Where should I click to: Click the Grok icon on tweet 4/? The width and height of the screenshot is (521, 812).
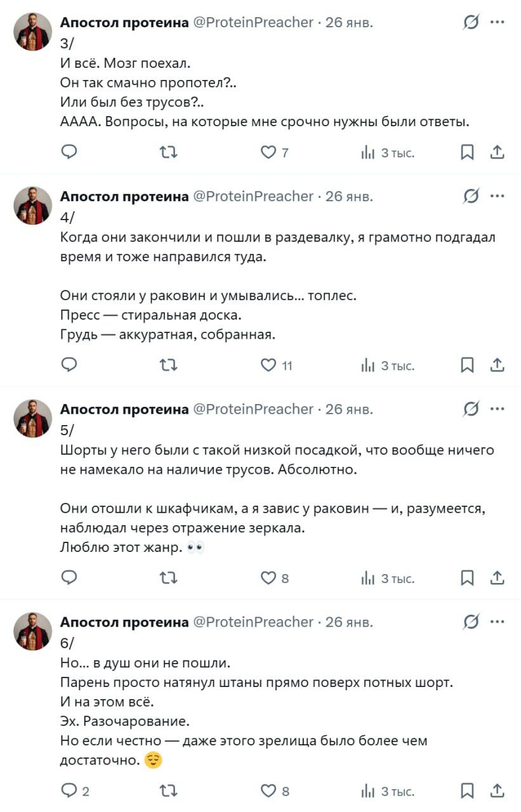471,197
